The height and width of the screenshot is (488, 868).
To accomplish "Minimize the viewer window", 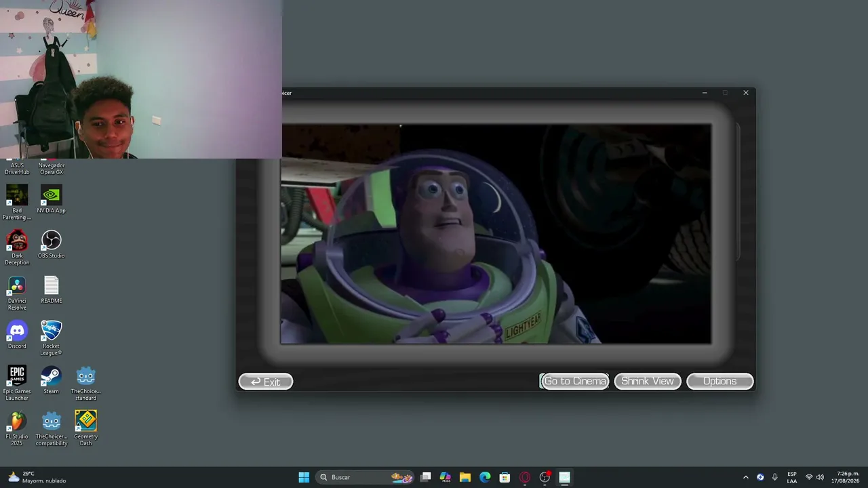I will tap(705, 93).
